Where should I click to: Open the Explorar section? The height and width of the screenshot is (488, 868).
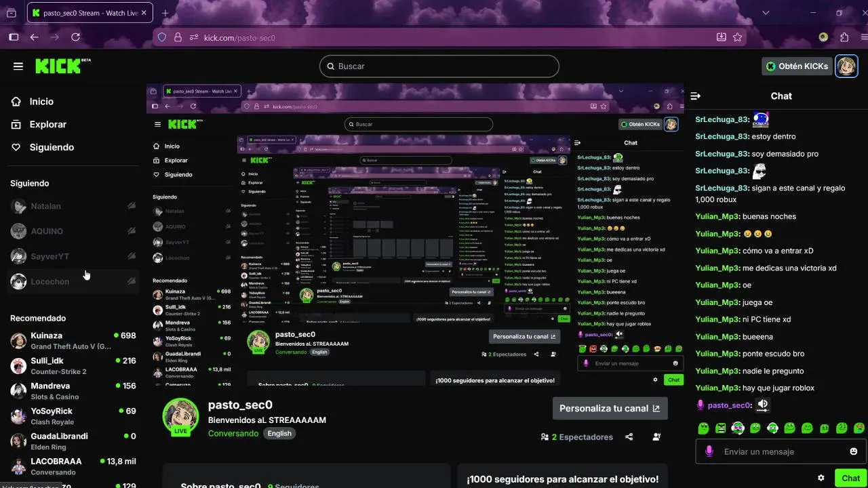pos(47,125)
